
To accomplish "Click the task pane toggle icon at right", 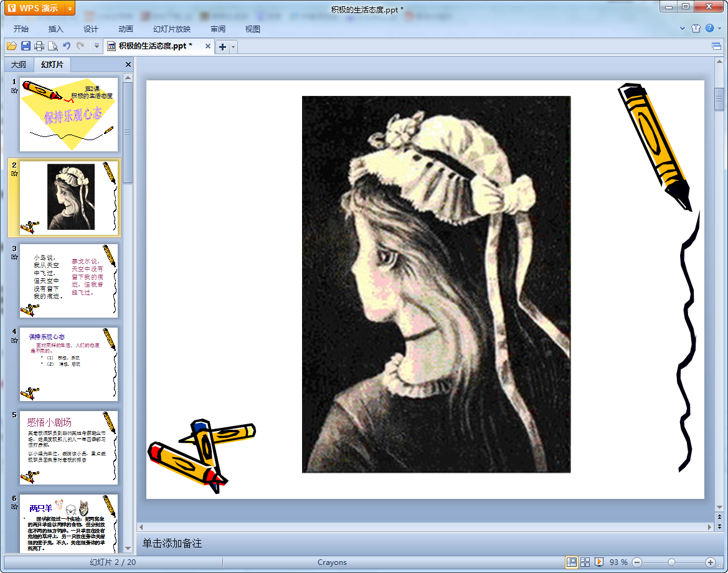I will click(x=716, y=46).
